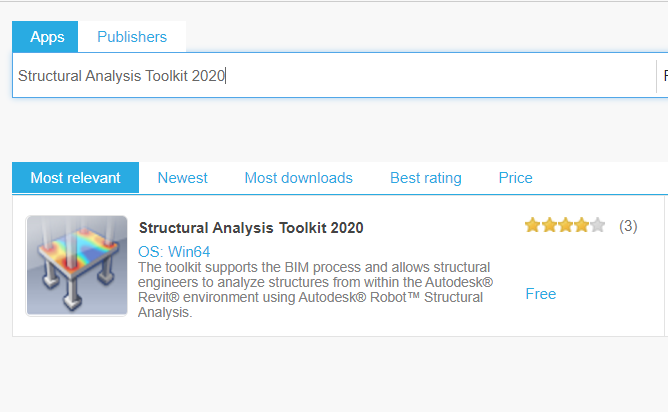Click the third gold rating star
The width and height of the screenshot is (668, 412).
pyautogui.click(x=565, y=225)
